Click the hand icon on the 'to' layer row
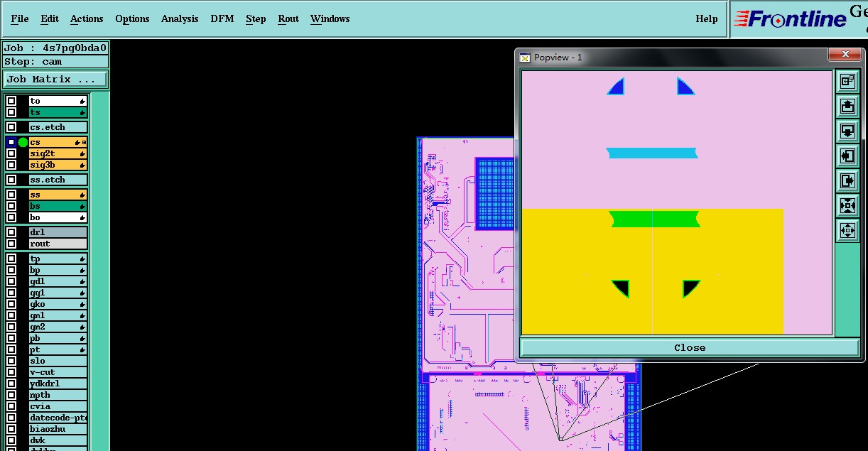This screenshot has width=868, height=451. coord(82,101)
